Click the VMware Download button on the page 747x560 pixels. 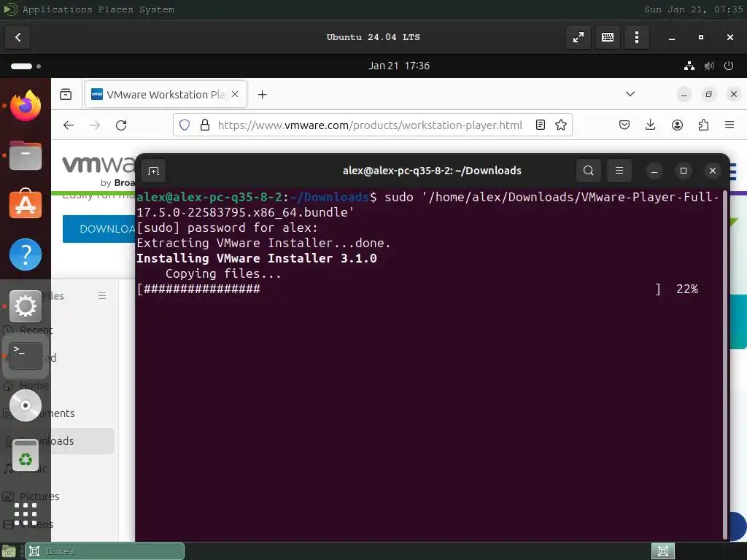(x=99, y=229)
